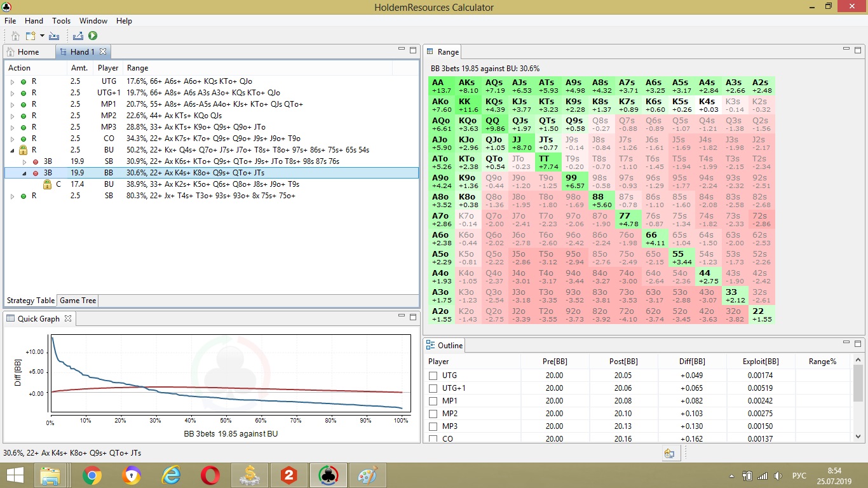Open the Hand menu
Viewport: 868px width, 488px height.
pos(34,20)
